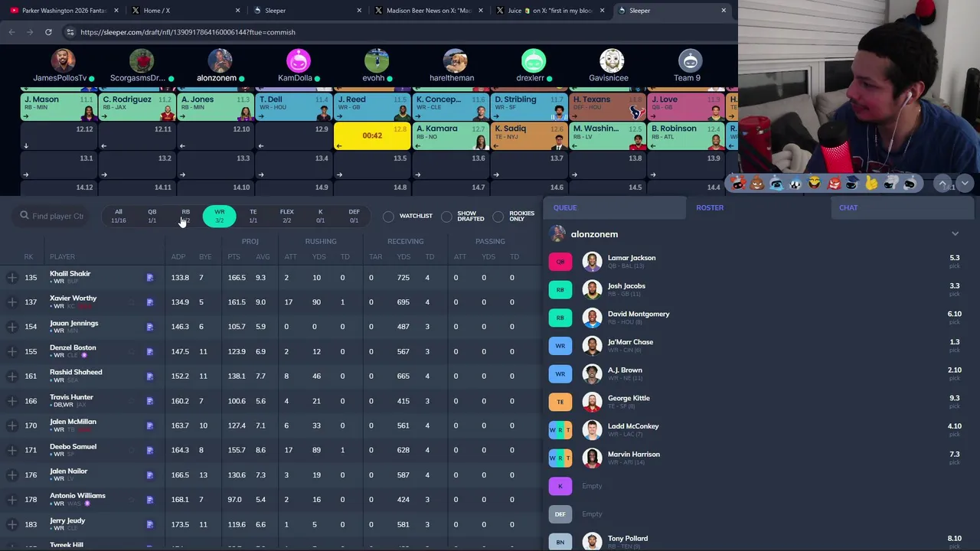Image resolution: width=980 pixels, height=551 pixels.
Task: Click the browser address bar URL
Action: coord(188,32)
